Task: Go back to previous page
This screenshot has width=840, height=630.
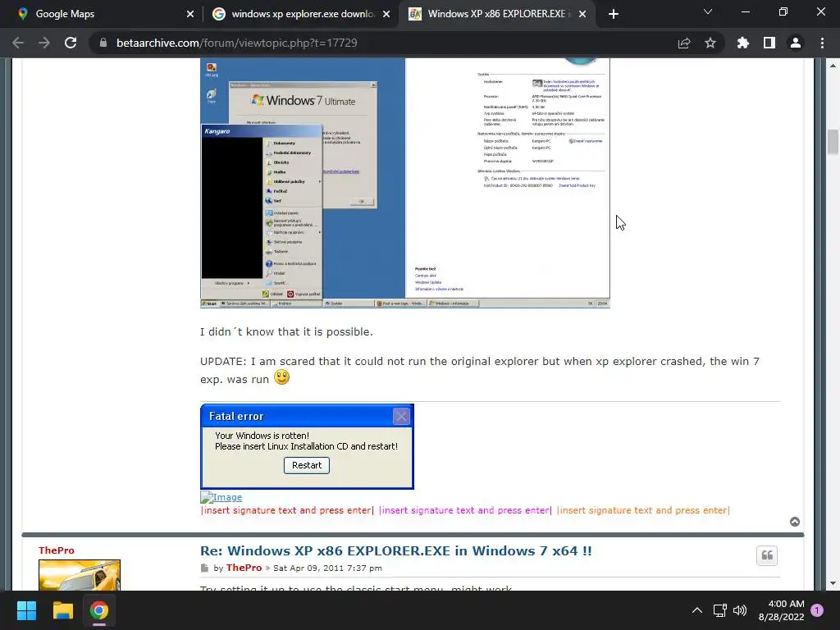Action: [x=18, y=43]
